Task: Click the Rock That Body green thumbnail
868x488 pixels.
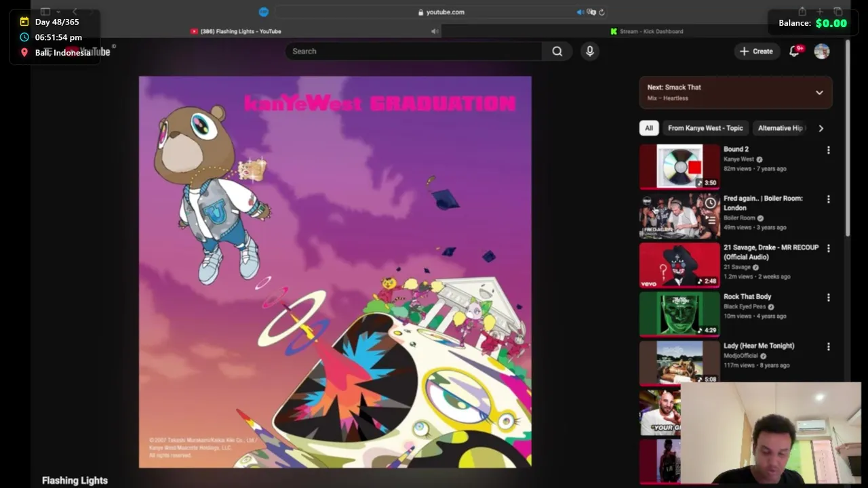Action: pyautogui.click(x=679, y=314)
